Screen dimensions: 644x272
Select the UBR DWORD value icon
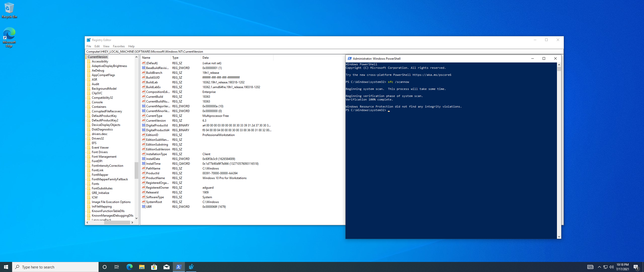144,207
